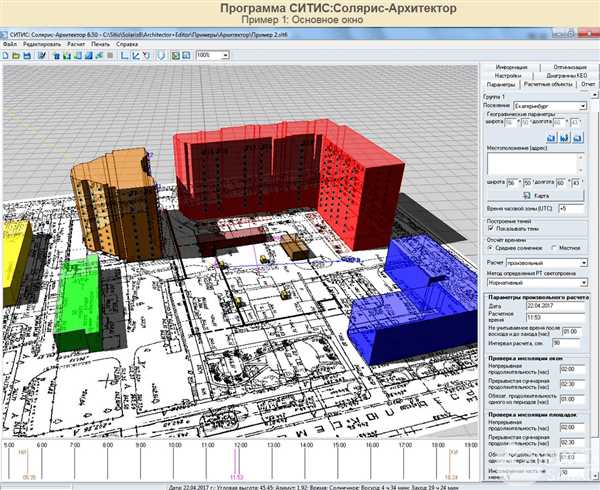Click the L-shaped axis icon in toolbar
600x490 pixels.
tap(124, 55)
